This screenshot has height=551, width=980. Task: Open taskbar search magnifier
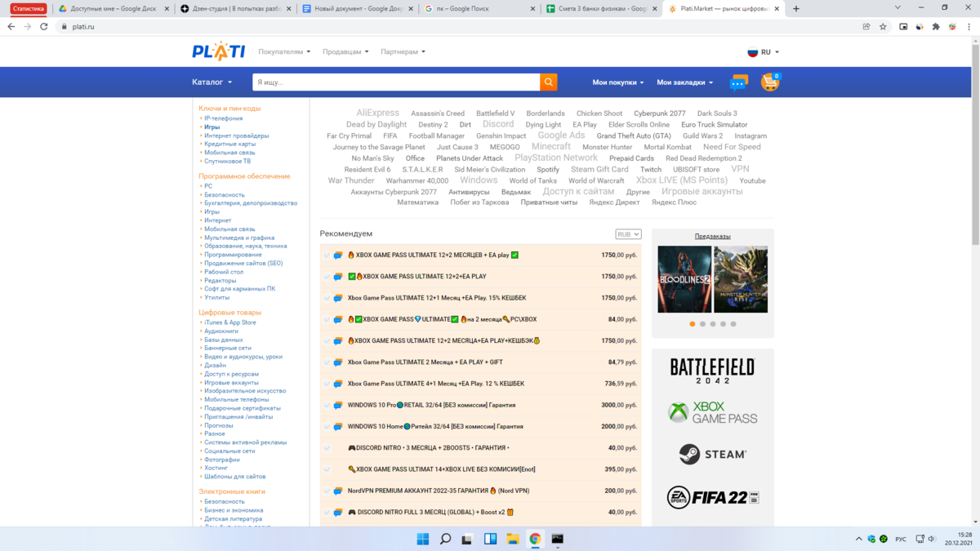445,539
